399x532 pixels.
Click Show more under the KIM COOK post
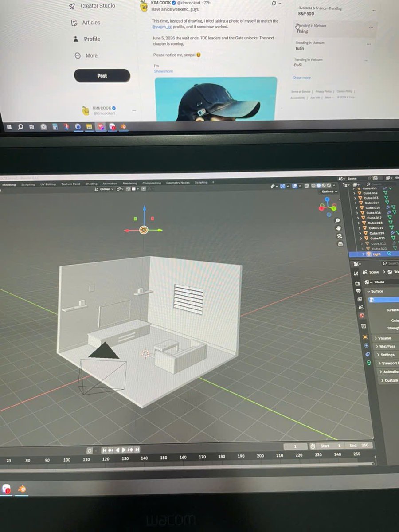pos(163,71)
